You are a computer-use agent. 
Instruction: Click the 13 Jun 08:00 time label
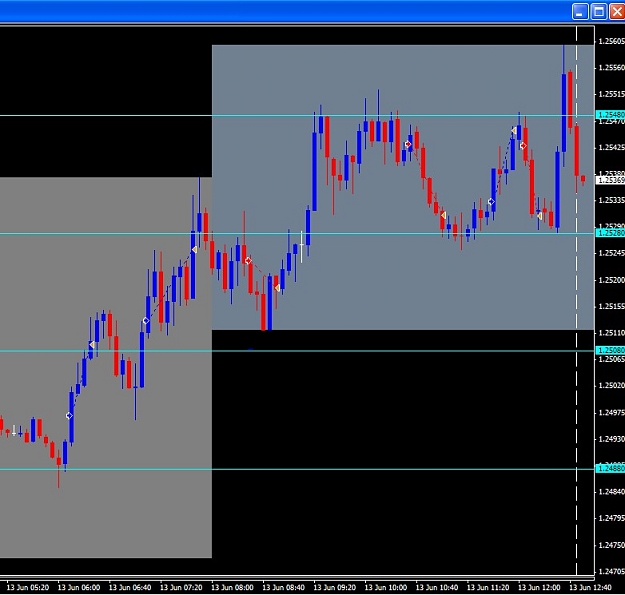click(232, 587)
